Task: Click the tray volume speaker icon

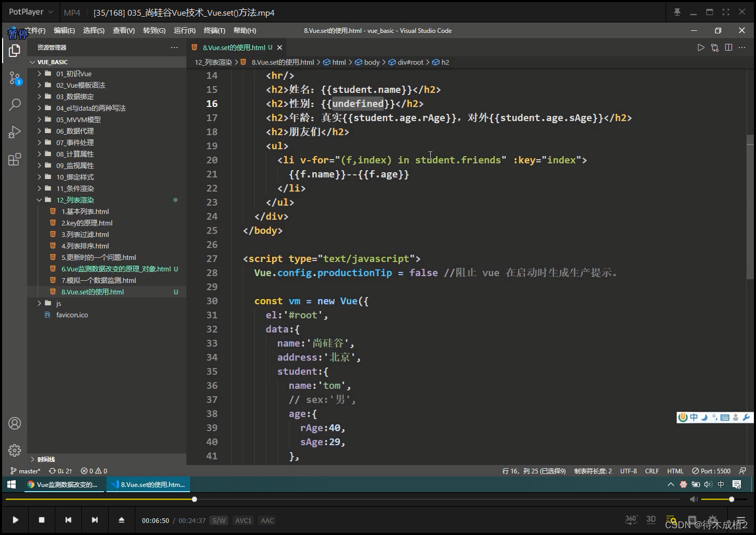Action: 708,484
